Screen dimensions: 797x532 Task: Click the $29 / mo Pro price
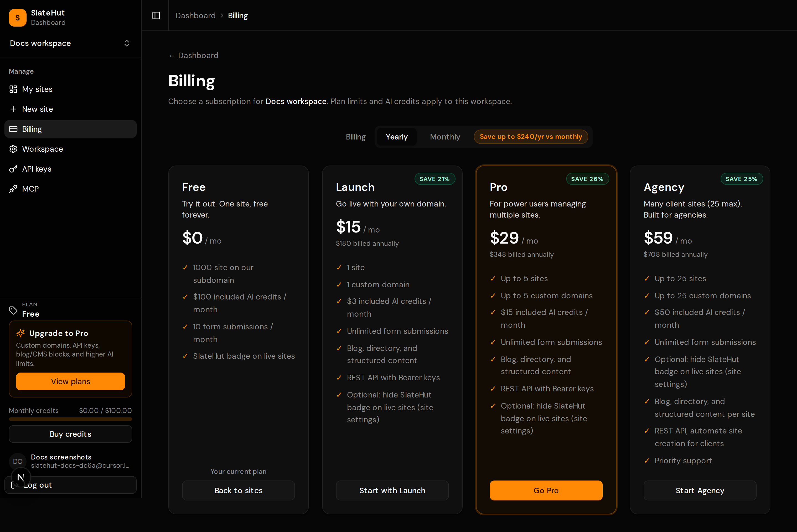click(x=514, y=238)
